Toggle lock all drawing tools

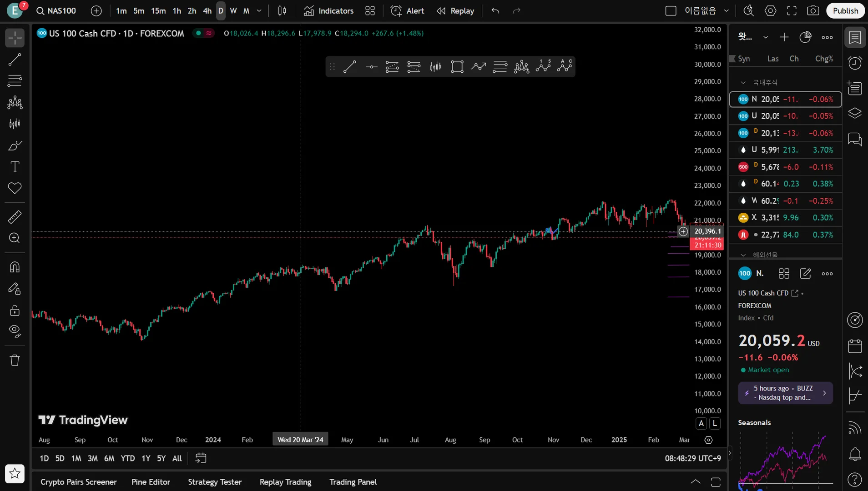(x=15, y=310)
